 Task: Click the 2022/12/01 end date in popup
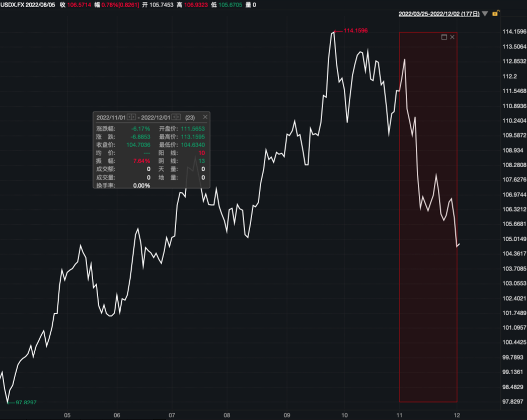tap(156, 117)
